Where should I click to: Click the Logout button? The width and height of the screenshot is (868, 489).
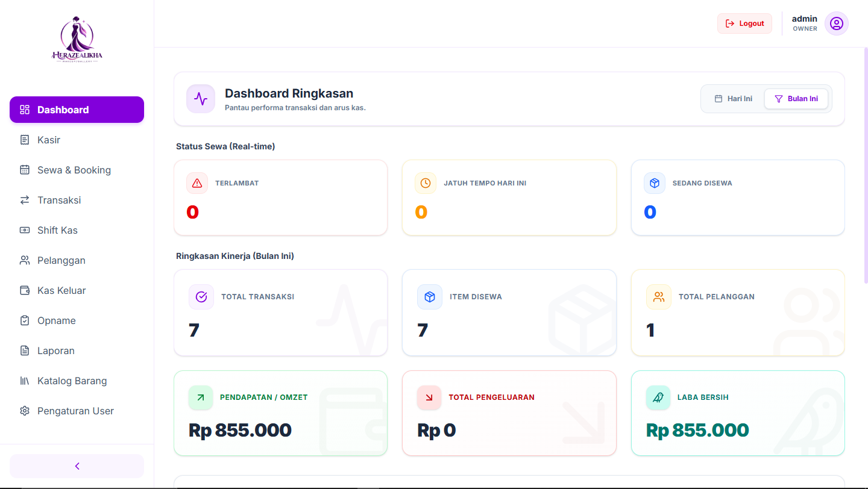point(744,23)
